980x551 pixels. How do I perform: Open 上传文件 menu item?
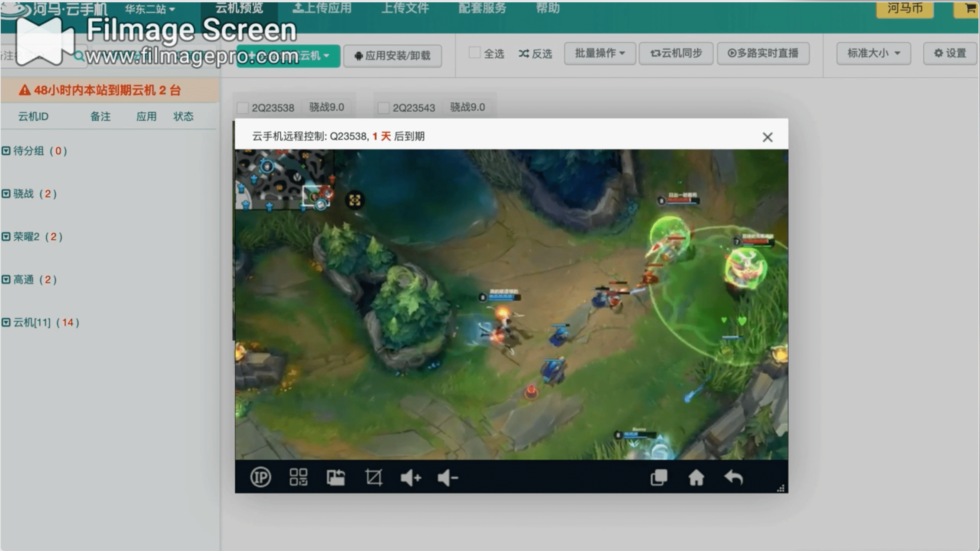point(405,8)
